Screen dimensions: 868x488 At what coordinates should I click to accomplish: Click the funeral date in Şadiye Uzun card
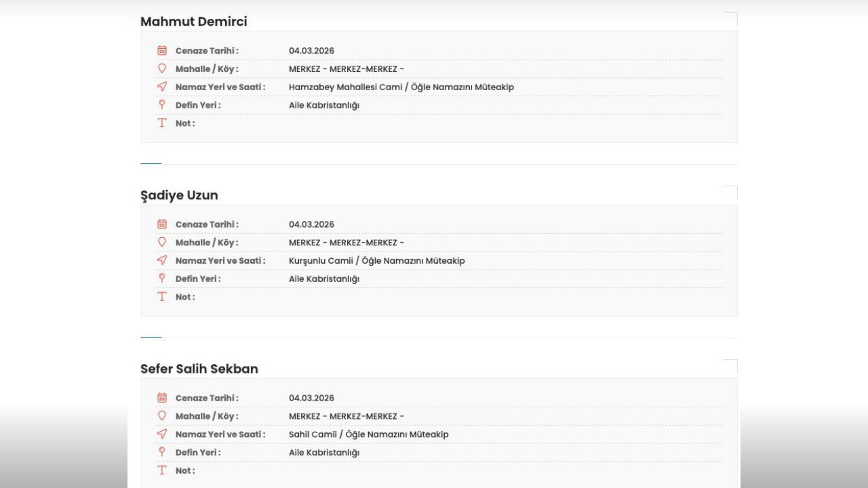pos(311,224)
